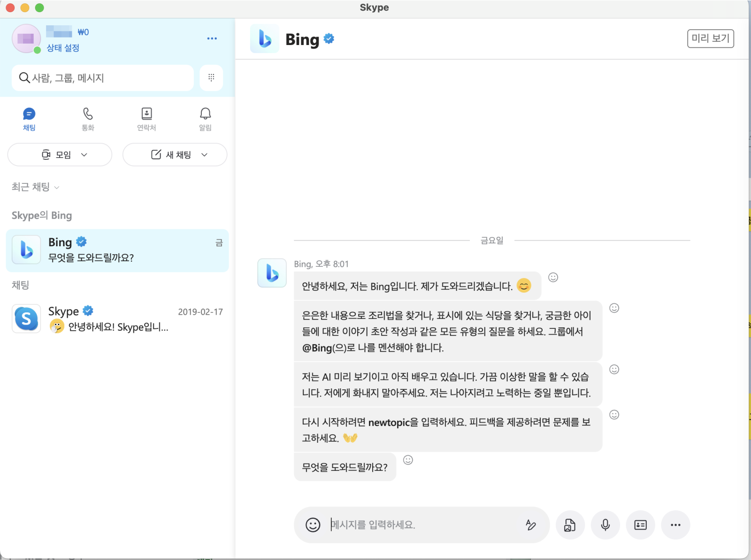Open the 알림 notifications tab
This screenshot has height=560, width=751.
205,119
